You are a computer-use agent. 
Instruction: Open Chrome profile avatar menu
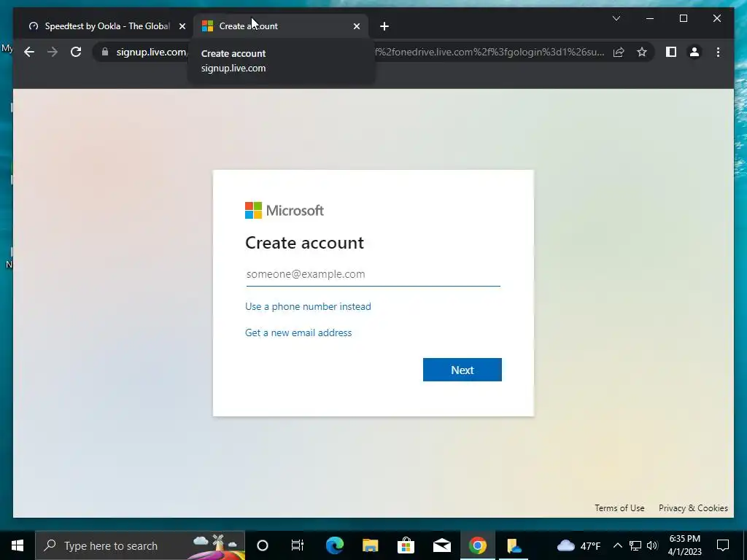[x=694, y=52]
